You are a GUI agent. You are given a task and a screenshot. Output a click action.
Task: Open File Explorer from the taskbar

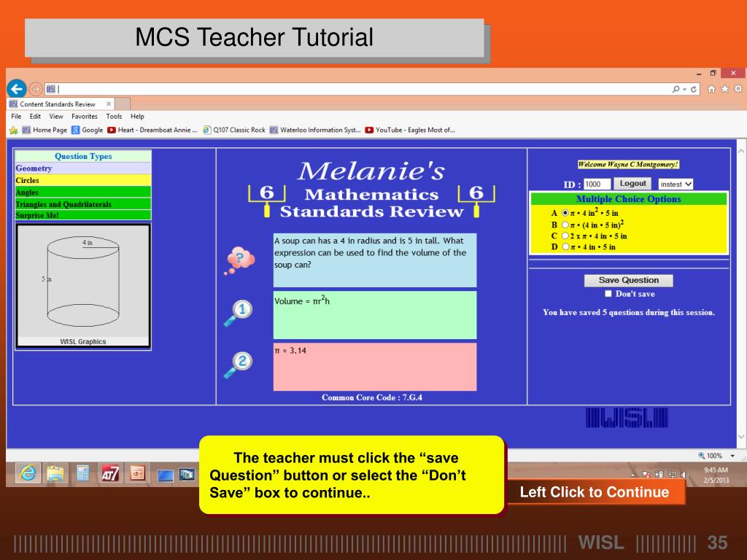pyautogui.click(x=55, y=473)
